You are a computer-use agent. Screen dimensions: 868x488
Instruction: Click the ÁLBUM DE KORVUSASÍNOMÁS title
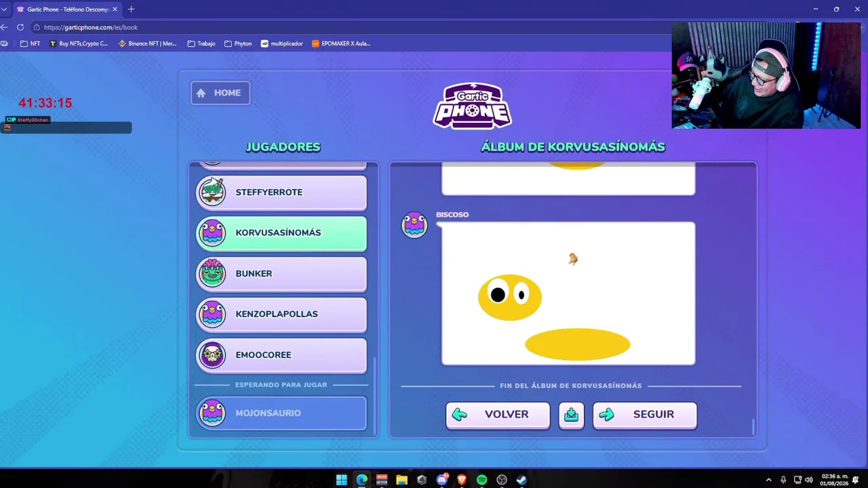tap(573, 147)
